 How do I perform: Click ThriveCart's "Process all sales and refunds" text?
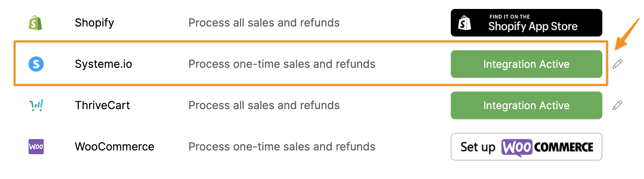(264, 105)
